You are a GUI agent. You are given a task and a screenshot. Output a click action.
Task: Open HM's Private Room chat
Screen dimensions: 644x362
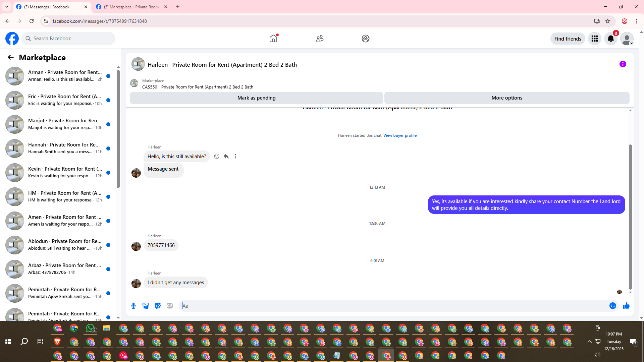coord(58,196)
